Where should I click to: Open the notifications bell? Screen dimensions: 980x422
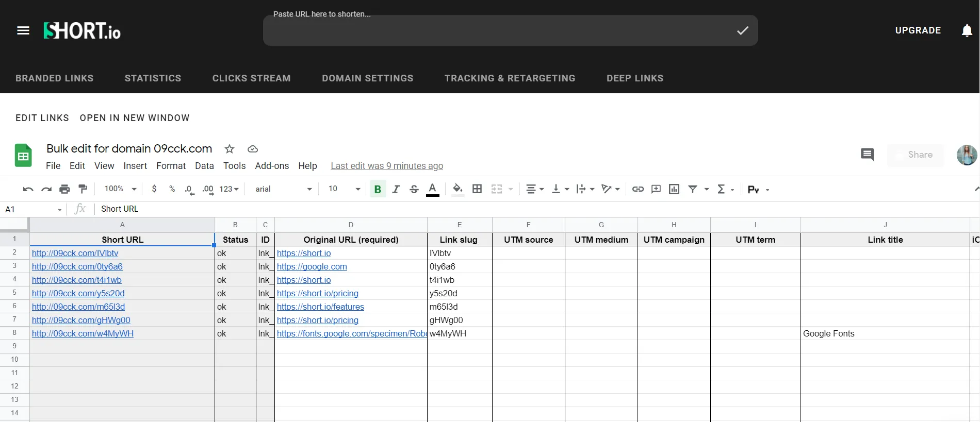[x=967, y=30]
